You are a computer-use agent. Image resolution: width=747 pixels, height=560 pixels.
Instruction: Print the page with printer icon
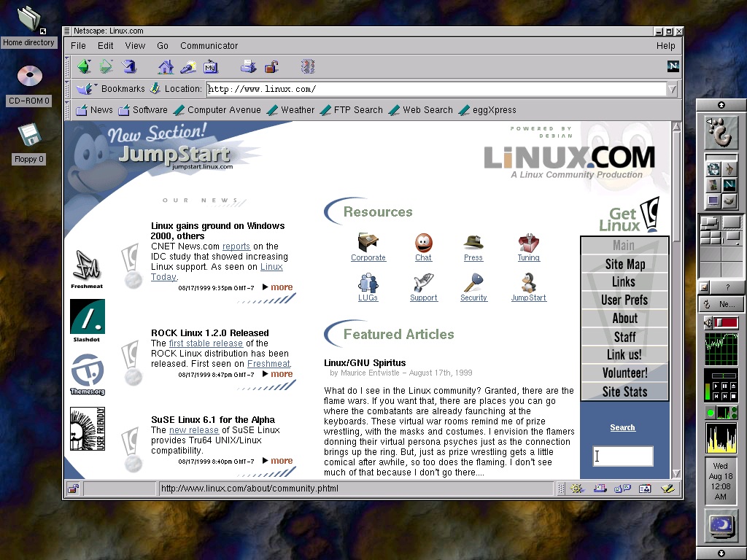[x=248, y=66]
